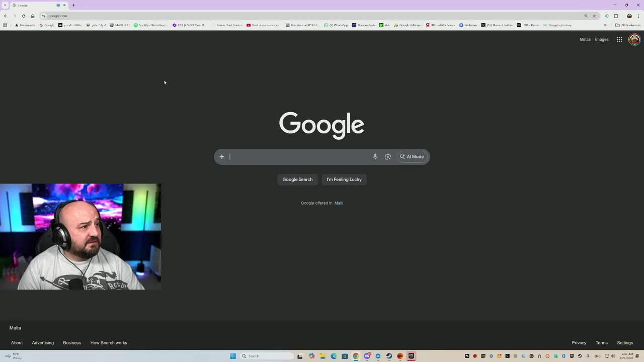Reload the page

point(23,16)
